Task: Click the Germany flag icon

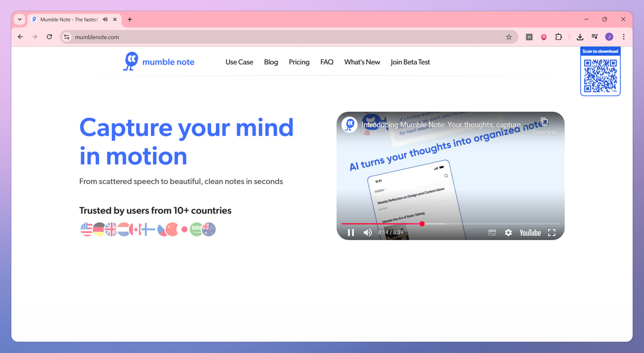Action: point(99,230)
